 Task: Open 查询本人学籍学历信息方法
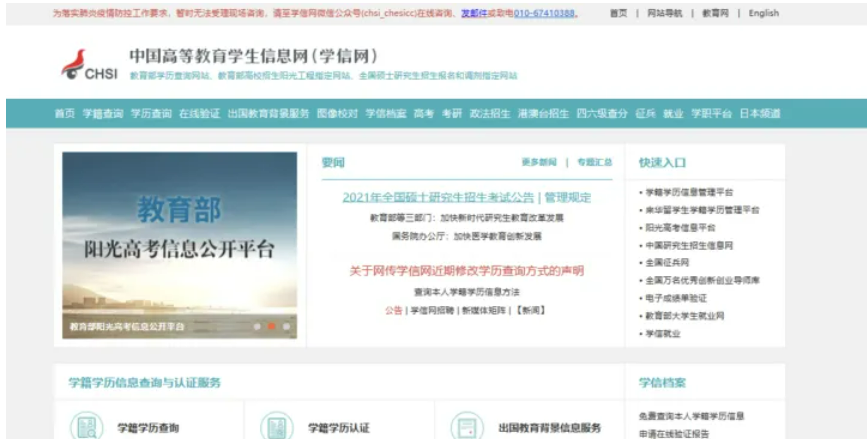466,292
